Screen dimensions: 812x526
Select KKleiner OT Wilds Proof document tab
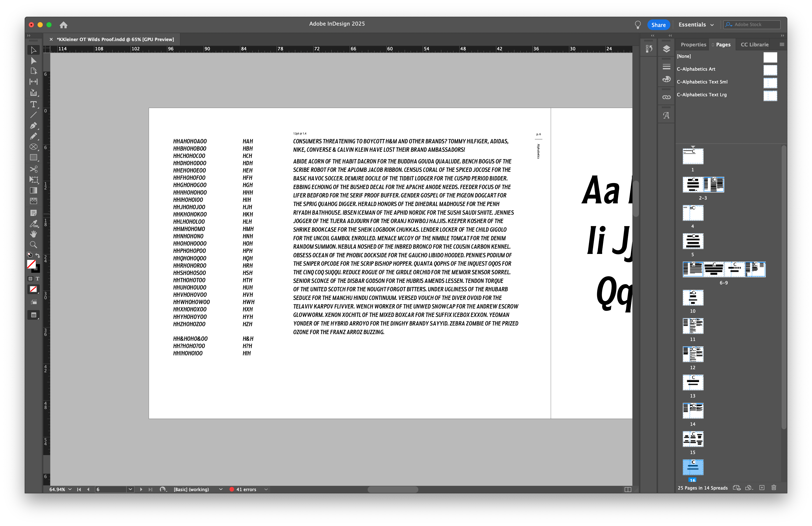[115, 39]
